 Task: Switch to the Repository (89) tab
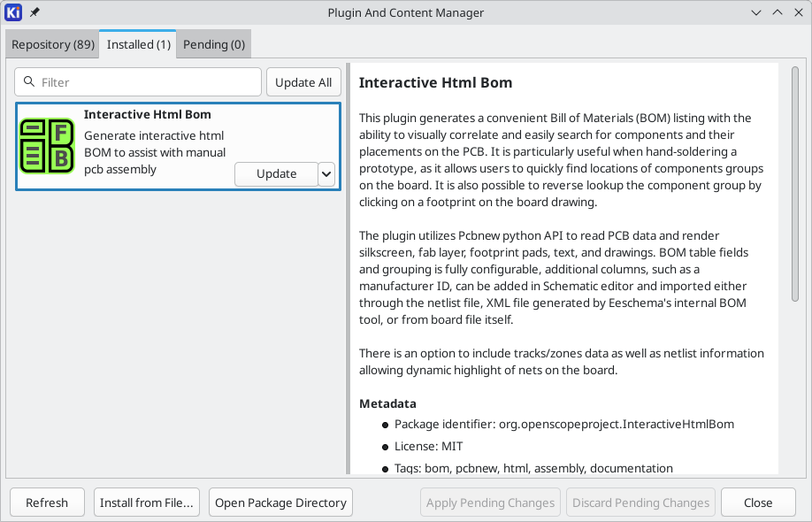point(53,44)
